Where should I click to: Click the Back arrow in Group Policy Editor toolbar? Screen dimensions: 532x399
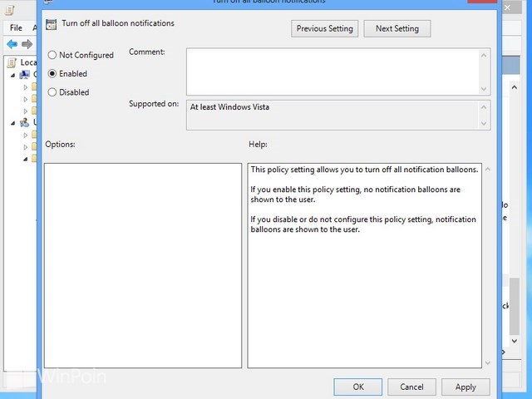pos(12,44)
